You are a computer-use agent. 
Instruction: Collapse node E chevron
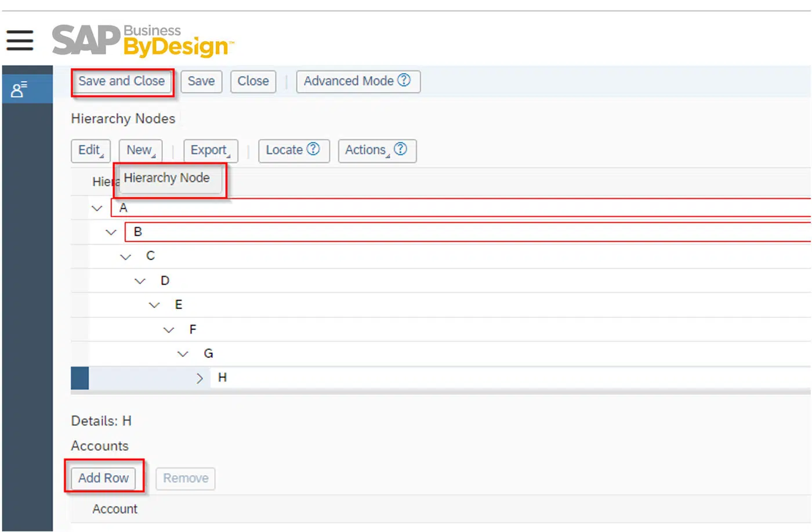(x=154, y=305)
